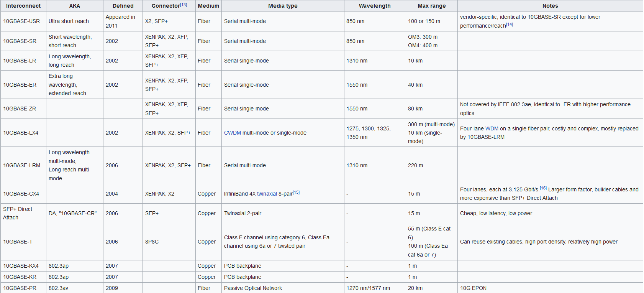Select the 10GBASE-ZR cell
The width and height of the screenshot is (644, 293).
coord(23,109)
